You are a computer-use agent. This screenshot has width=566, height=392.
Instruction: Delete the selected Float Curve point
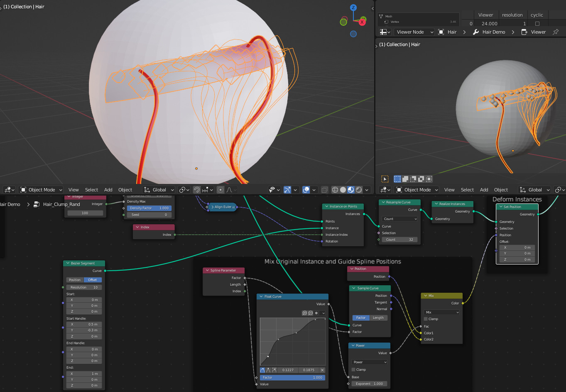click(x=322, y=370)
